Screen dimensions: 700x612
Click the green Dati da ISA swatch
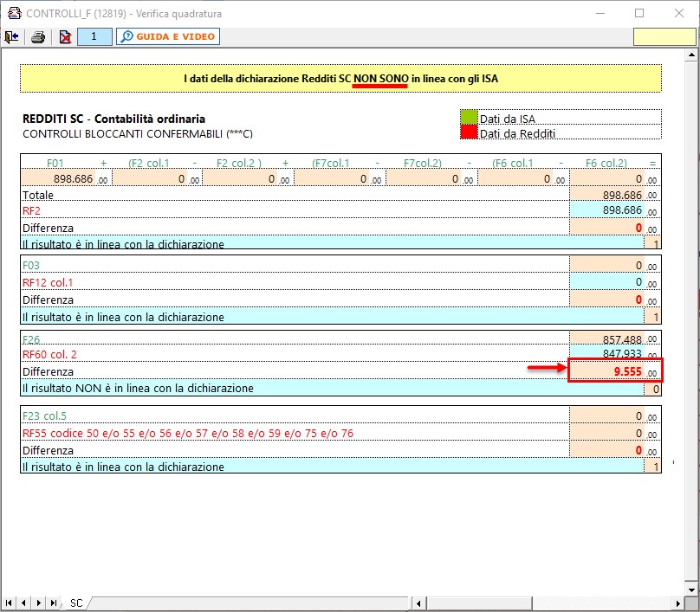(x=469, y=118)
